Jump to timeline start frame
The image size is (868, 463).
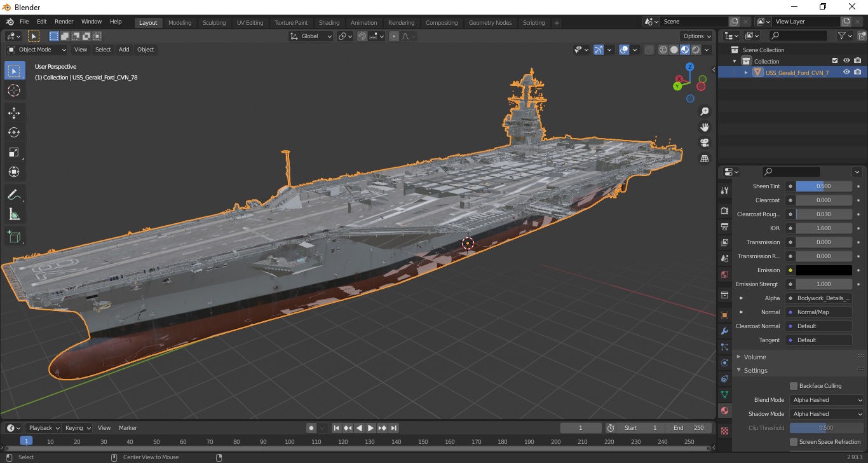(x=336, y=428)
